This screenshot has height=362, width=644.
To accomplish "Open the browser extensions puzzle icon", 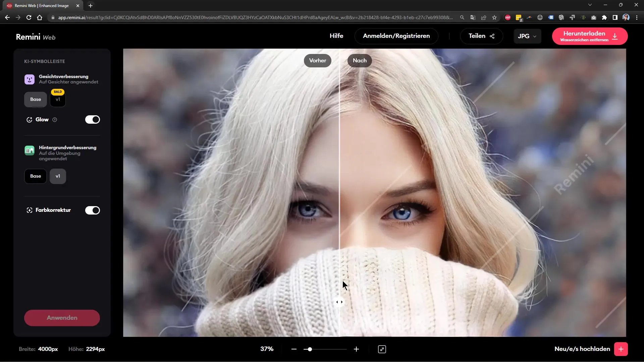I will (x=604, y=17).
